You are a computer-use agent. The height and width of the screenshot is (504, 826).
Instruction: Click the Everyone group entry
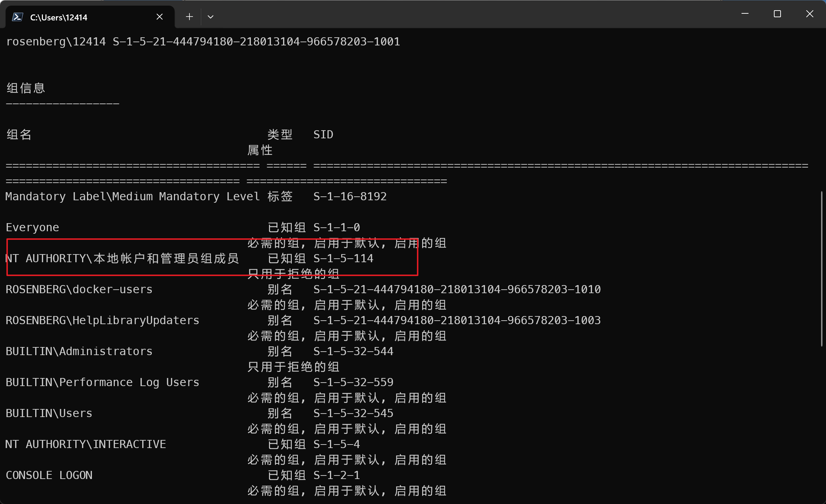(32, 228)
